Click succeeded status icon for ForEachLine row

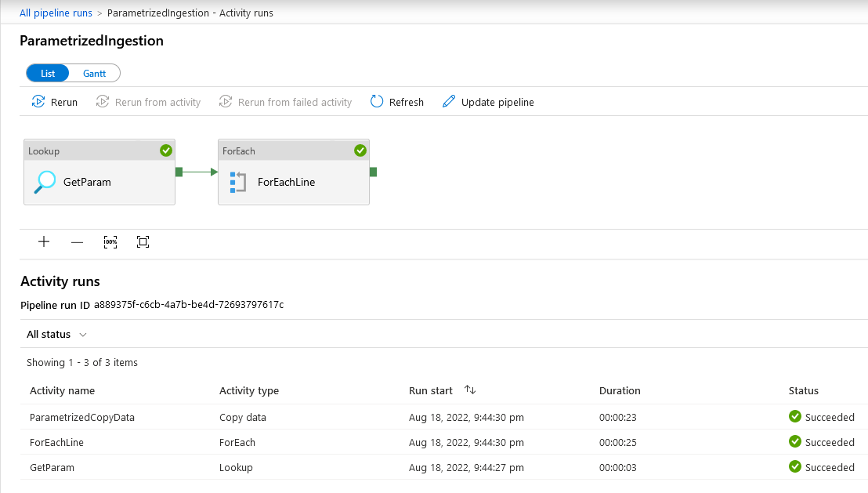[795, 441]
